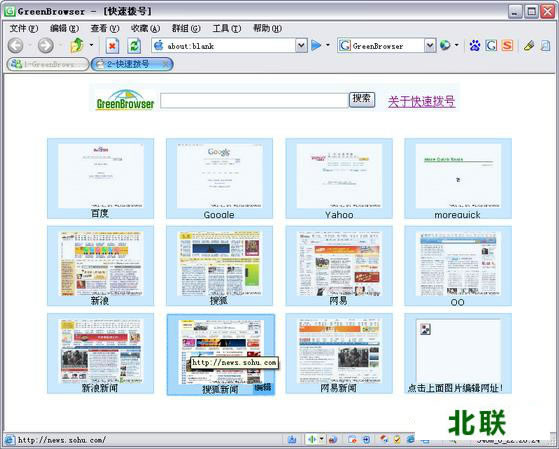Image resolution: width=559 pixels, height=449 pixels.
Task: Open the 新浪 speed dial thumbnail
Action: [101, 266]
